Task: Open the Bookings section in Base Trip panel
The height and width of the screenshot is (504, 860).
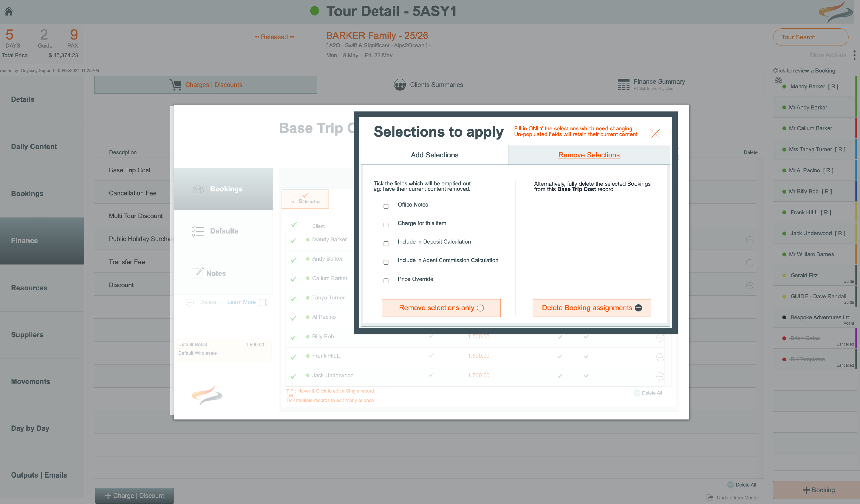Action: 223,189
